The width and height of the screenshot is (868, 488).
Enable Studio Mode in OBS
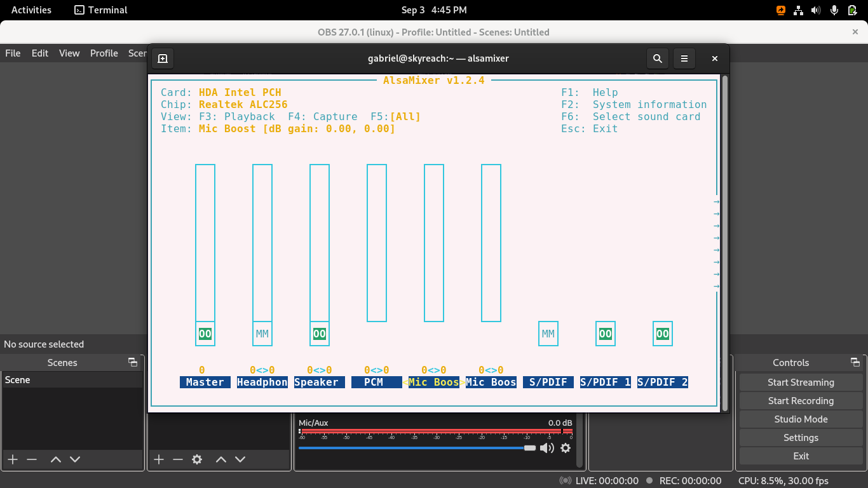pyautogui.click(x=801, y=419)
